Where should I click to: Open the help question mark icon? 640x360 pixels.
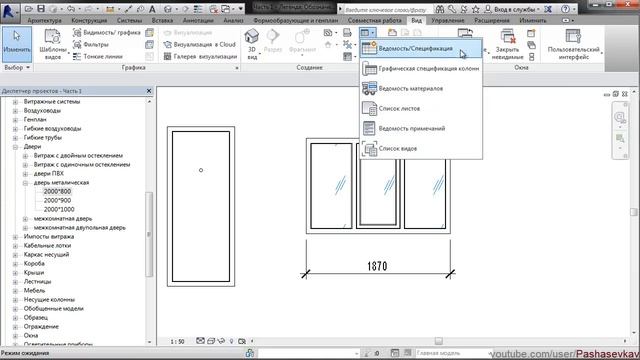click(x=565, y=9)
